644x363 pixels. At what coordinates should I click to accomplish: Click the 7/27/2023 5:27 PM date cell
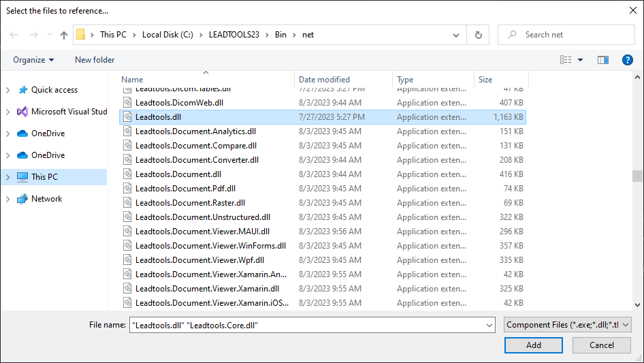[332, 117]
